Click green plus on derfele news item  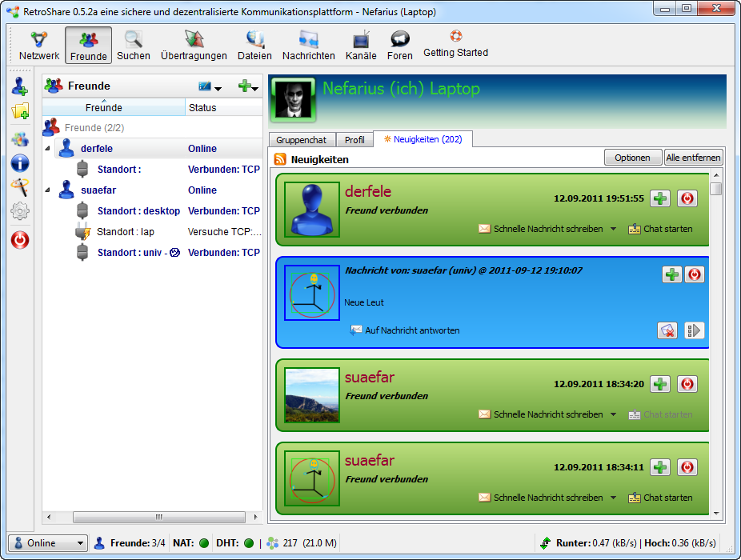[660, 198]
